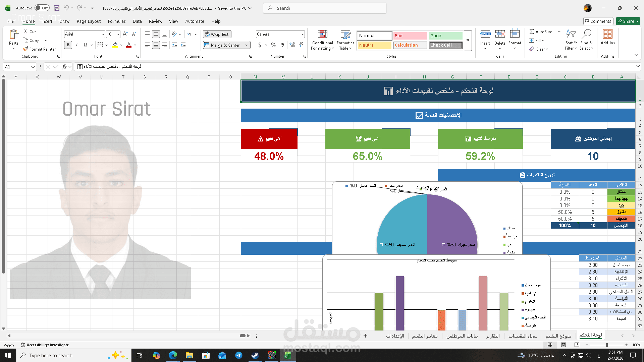
Task: Enable Wrap Text formatting
Action: pyautogui.click(x=217, y=34)
